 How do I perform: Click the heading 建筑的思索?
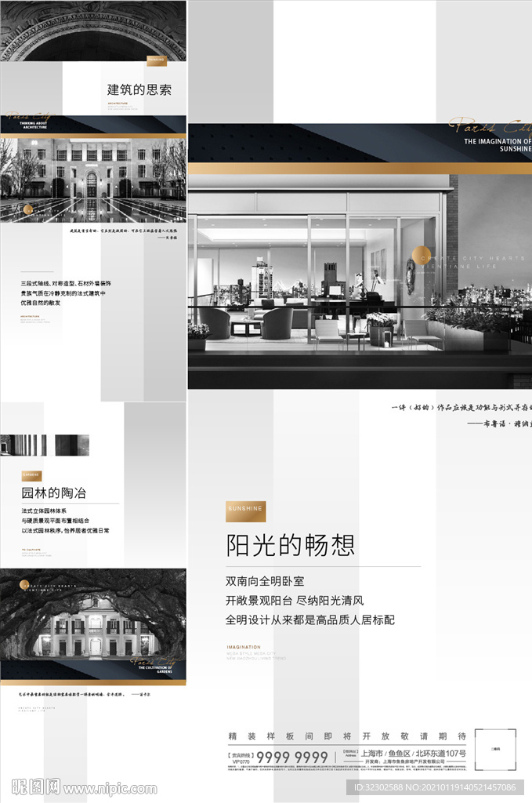click(x=139, y=89)
